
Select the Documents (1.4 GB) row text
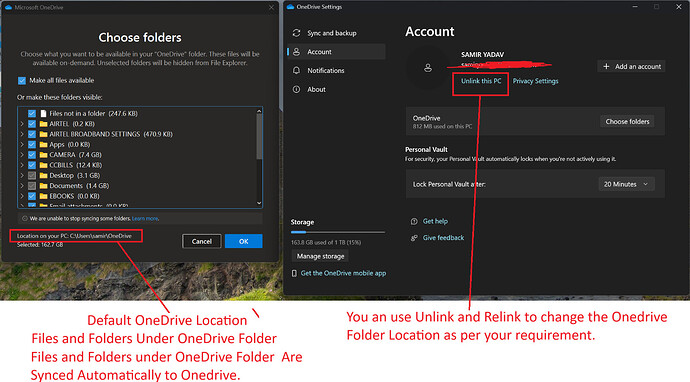click(x=79, y=186)
